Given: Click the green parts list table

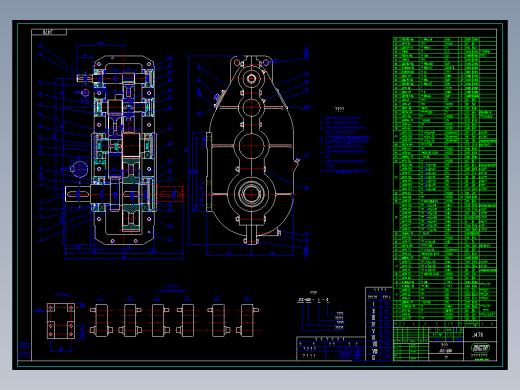Looking at the screenshot, I should (445, 178).
